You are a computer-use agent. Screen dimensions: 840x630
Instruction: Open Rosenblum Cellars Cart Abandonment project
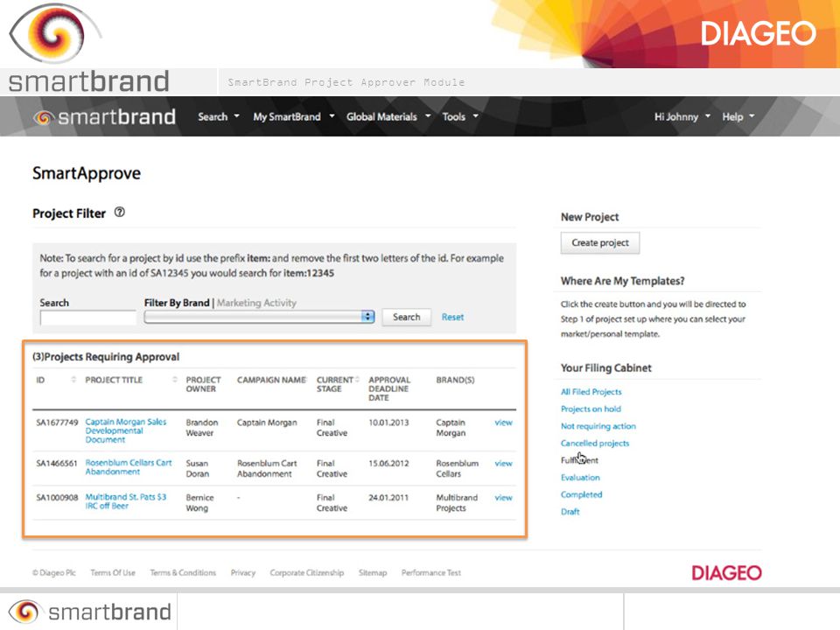129,467
